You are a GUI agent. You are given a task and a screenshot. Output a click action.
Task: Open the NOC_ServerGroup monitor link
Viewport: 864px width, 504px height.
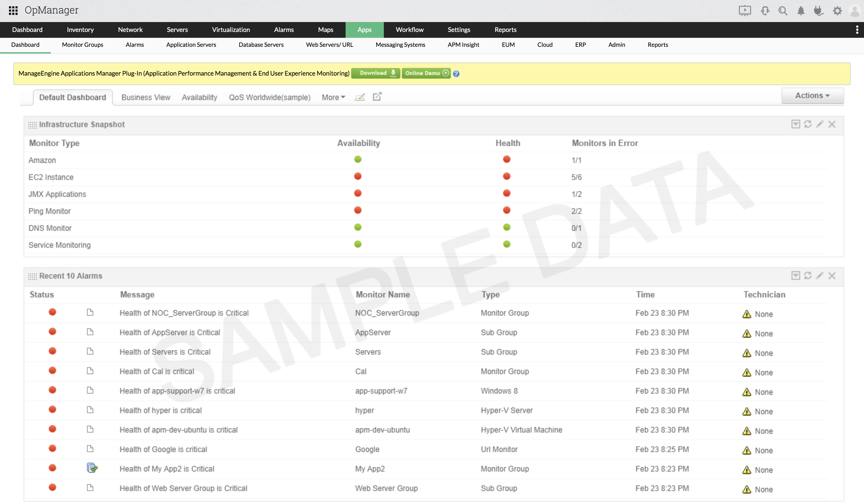(387, 313)
